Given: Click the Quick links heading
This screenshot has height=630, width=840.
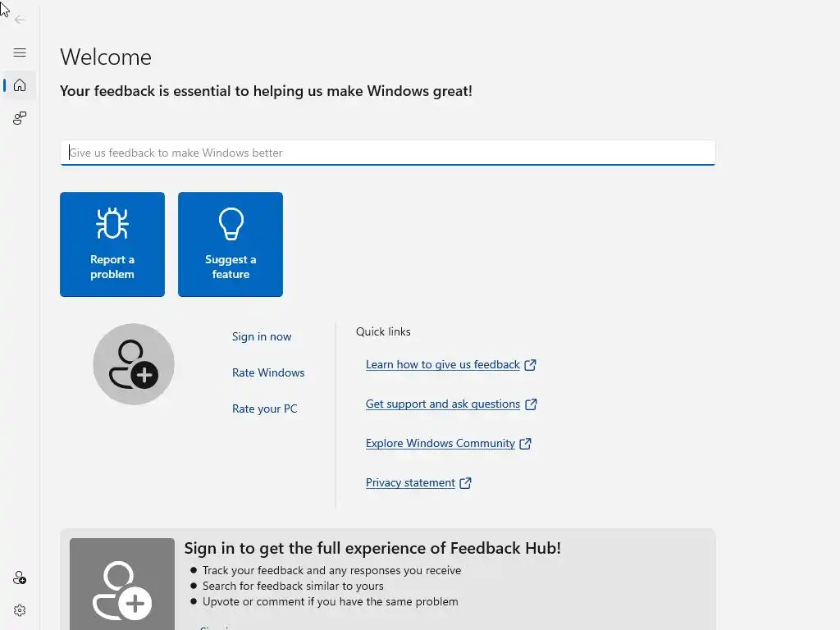Looking at the screenshot, I should (383, 331).
